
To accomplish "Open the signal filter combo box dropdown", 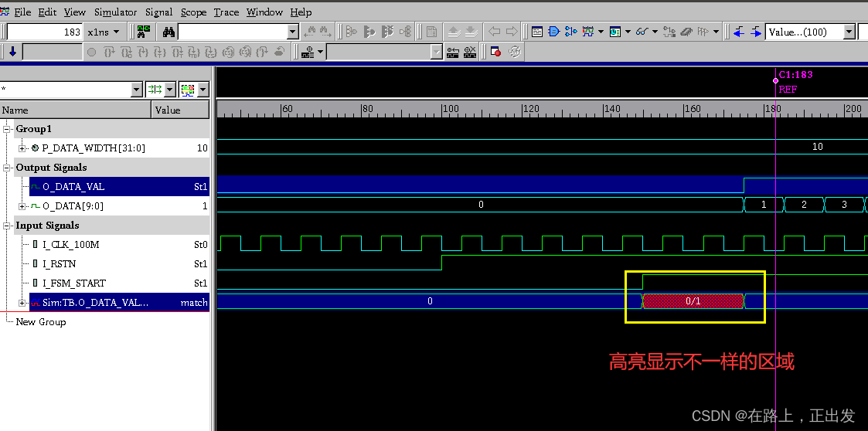I will [x=137, y=89].
